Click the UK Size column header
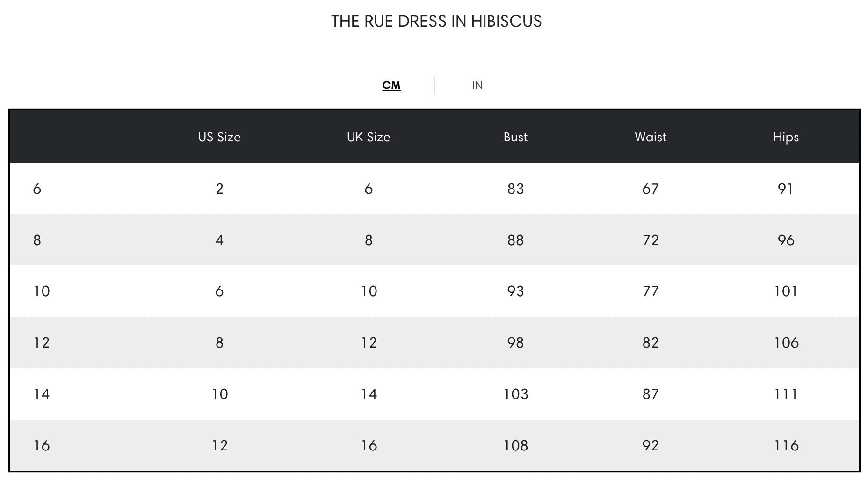Viewport: 868px width, 479px height. (369, 137)
